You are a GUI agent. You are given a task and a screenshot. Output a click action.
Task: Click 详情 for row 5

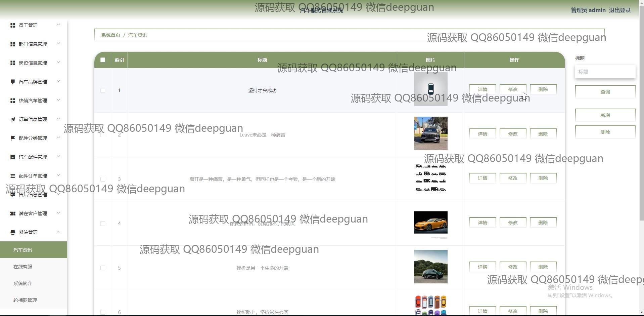(x=482, y=267)
